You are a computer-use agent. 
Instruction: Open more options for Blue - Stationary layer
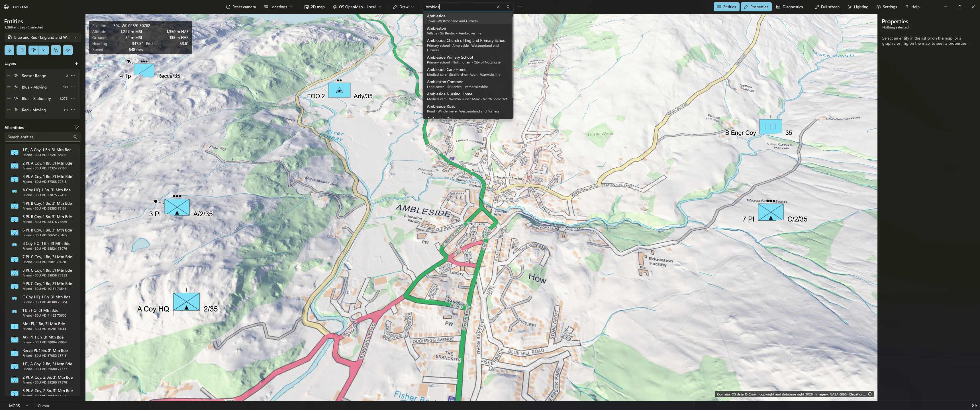pos(73,99)
